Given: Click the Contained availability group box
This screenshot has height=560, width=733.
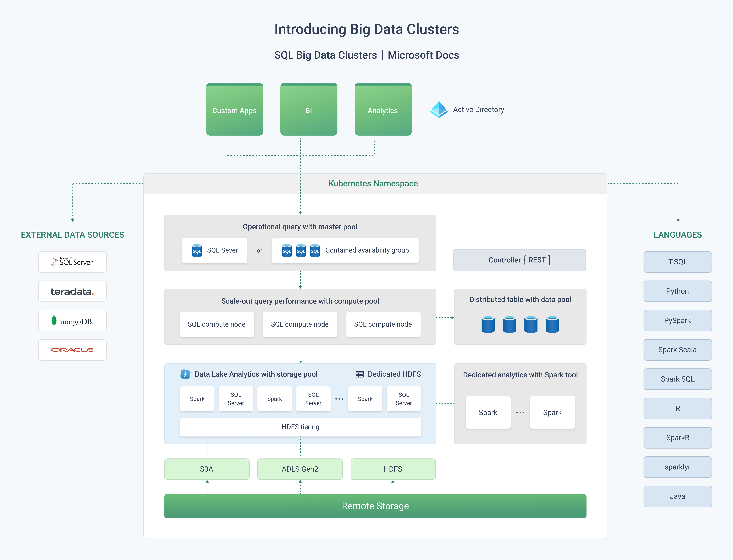Looking at the screenshot, I should 345,250.
